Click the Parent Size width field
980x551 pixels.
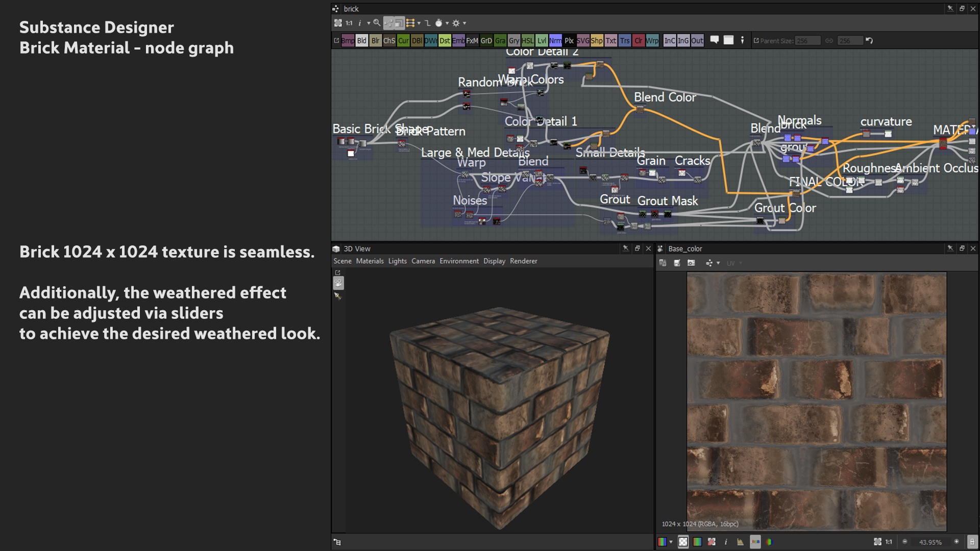808,41
